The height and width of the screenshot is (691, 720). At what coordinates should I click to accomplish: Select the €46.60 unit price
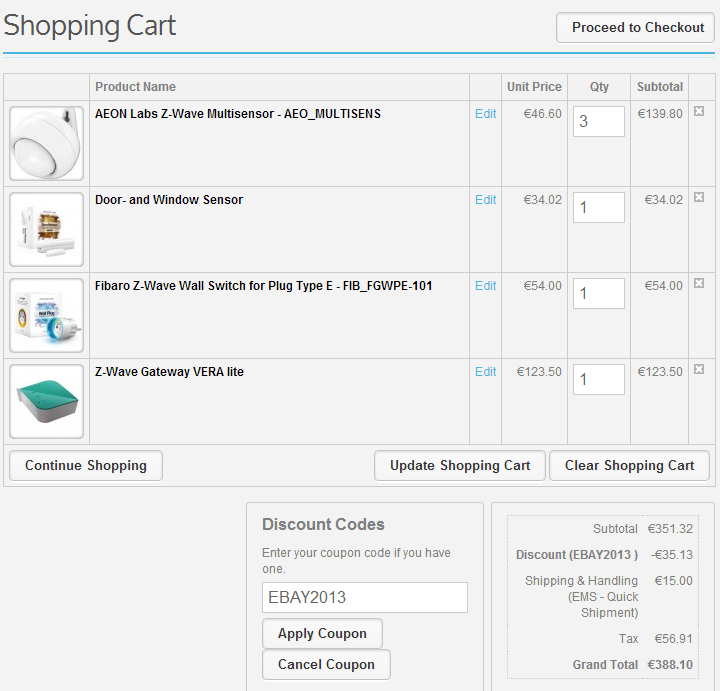pos(543,114)
